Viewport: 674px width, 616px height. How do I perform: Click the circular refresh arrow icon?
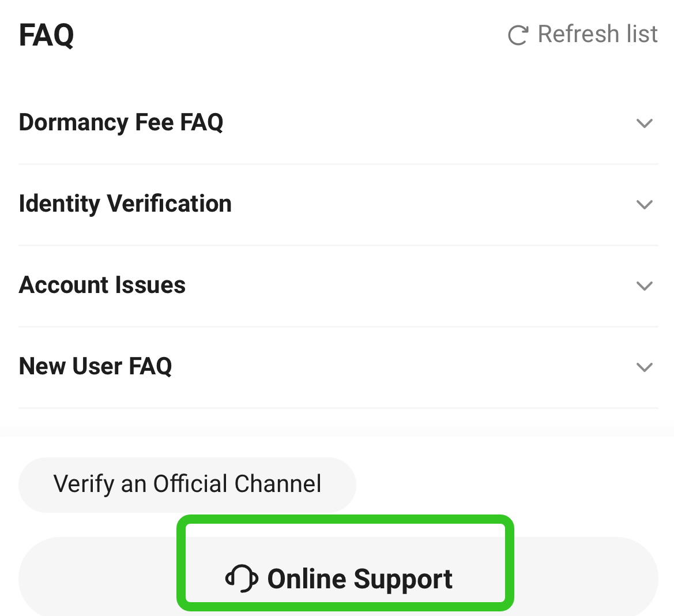(518, 35)
